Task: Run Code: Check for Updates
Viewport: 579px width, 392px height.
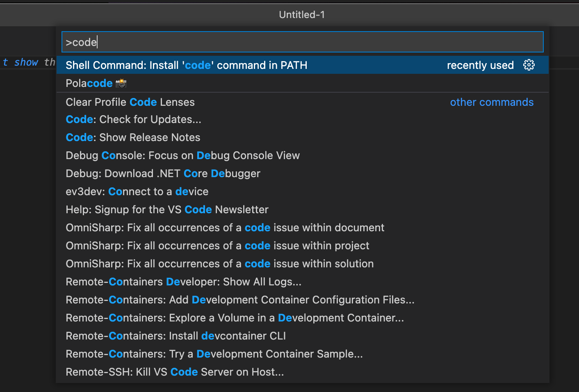Action: coord(303,119)
